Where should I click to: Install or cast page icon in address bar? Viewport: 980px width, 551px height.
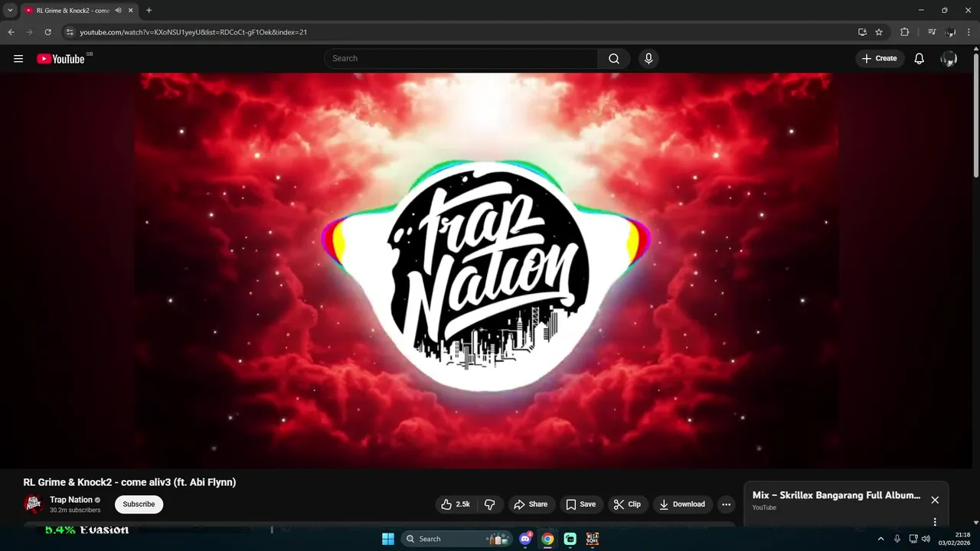point(862,32)
